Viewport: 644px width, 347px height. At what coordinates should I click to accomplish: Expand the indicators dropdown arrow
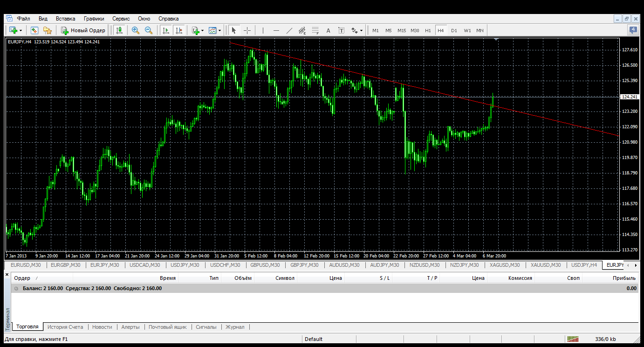click(x=202, y=30)
